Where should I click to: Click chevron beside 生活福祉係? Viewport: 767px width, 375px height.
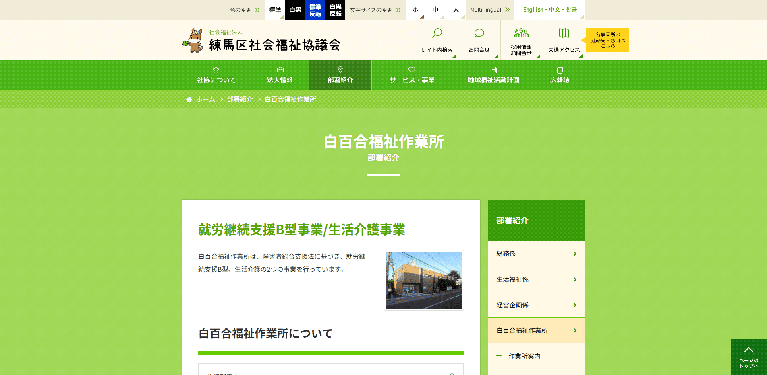(x=575, y=280)
